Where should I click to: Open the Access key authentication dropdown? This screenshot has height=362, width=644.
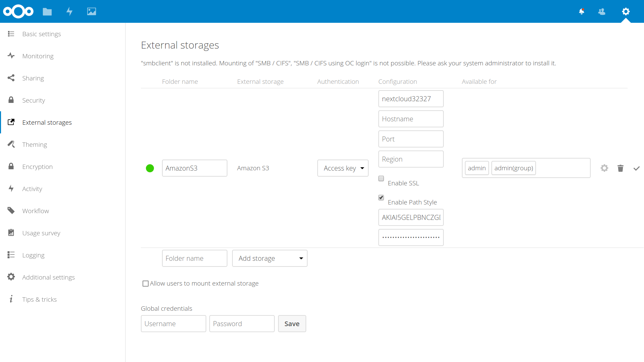click(343, 168)
